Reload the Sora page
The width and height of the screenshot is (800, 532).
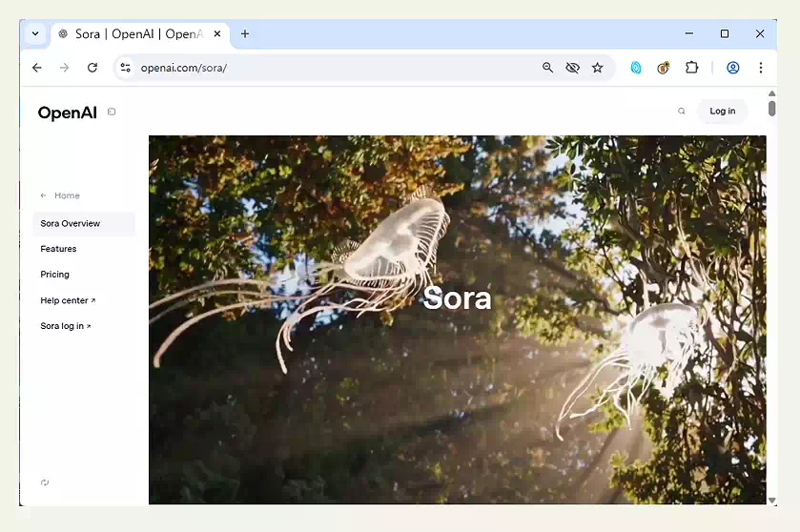pyautogui.click(x=92, y=68)
